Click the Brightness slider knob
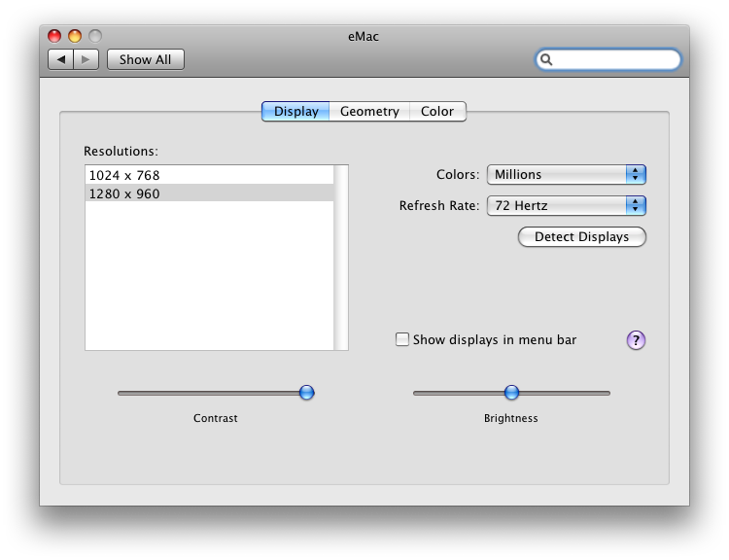729x560 pixels. (x=511, y=393)
